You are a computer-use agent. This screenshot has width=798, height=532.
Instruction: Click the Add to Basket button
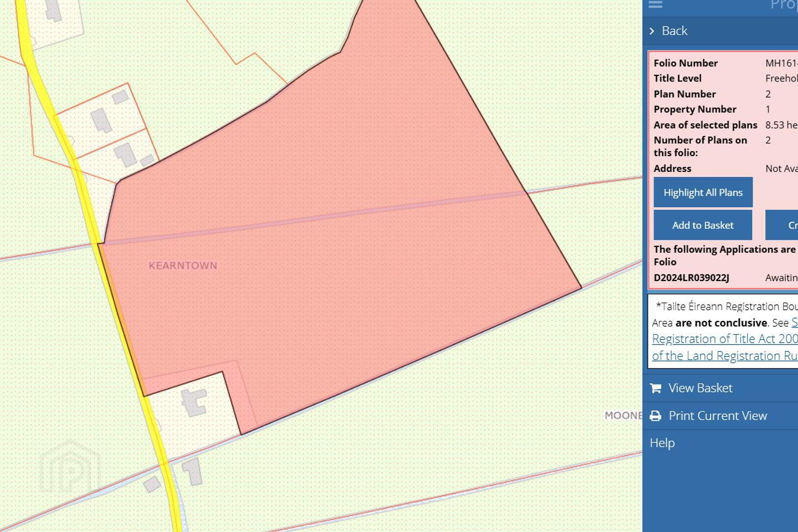pyautogui.click(x=703, y=225)
